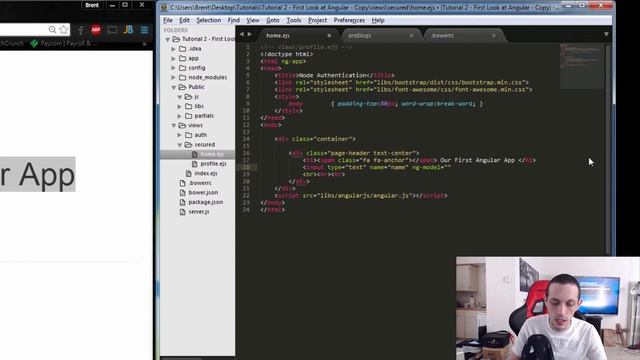The width and height of the screenshot is (640, 360).
Task: Click the cast screen icon in browser
Action: (112, 30)
